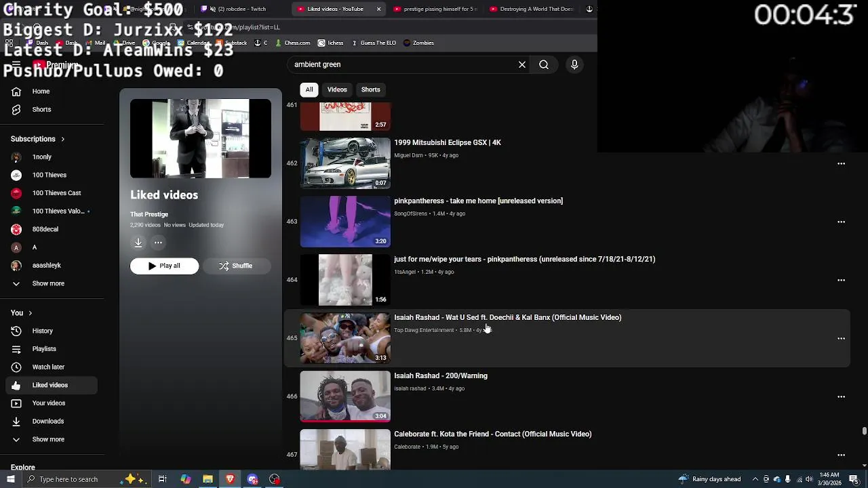Open Shorts in the sidebar
Viewport: 868px width, 488px height.
click(x=52, y=109)
